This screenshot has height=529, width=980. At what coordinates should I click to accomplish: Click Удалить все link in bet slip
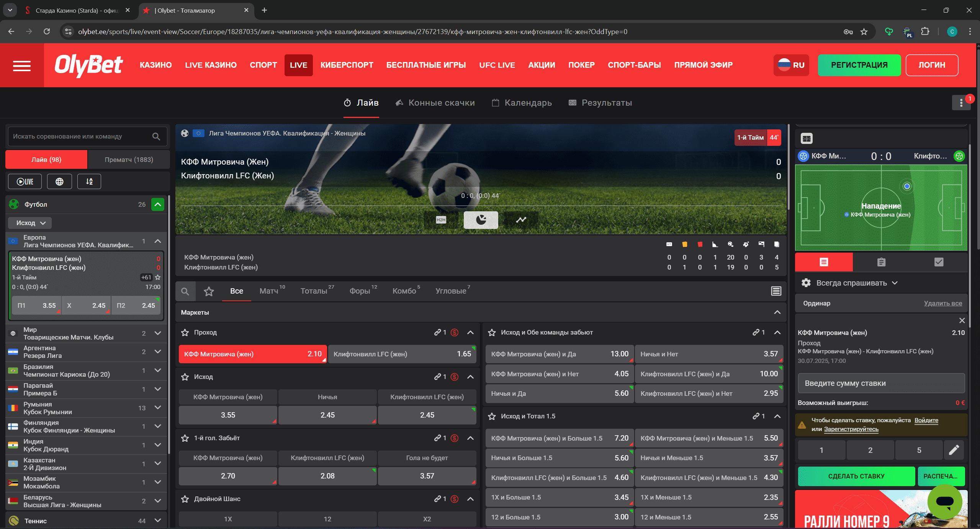pos(943,303)
